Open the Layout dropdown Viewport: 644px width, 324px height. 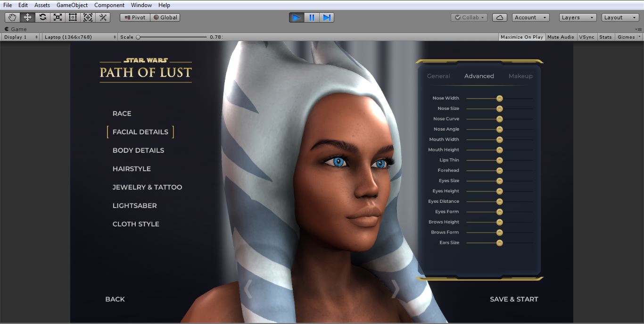[x=619, y=17]
